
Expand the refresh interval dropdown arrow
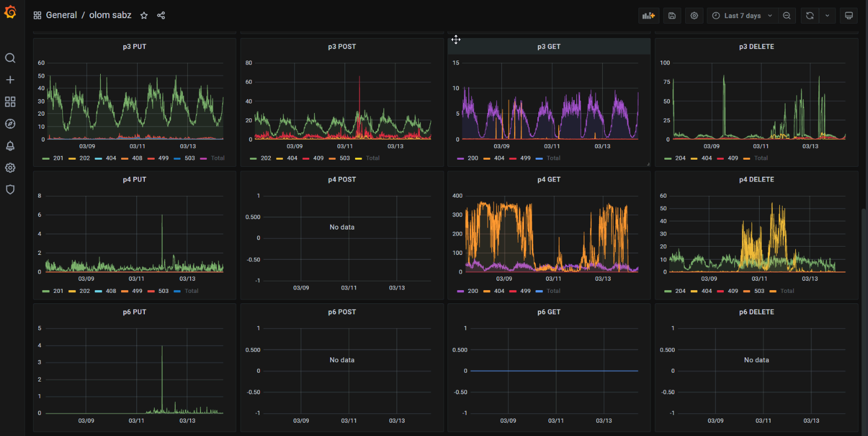(827, 16)
